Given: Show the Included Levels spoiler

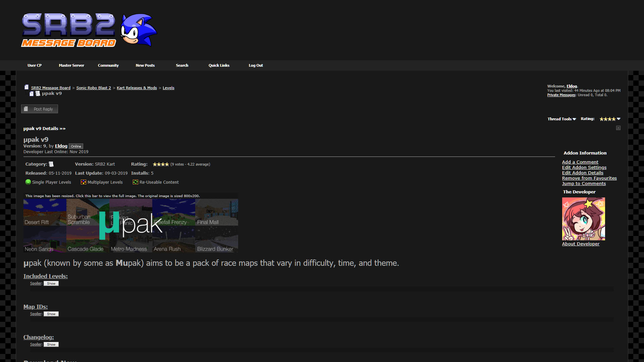Looking at the screenshot, I should coord(51,283).
